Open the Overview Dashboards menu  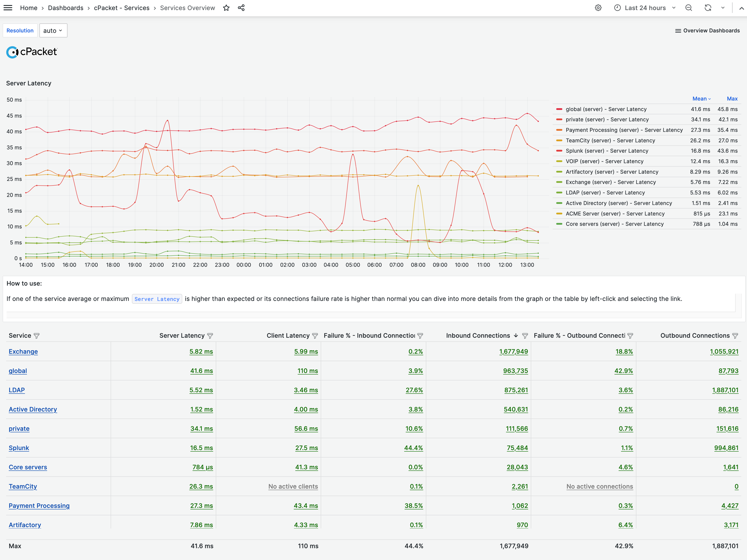click(707, 31)
